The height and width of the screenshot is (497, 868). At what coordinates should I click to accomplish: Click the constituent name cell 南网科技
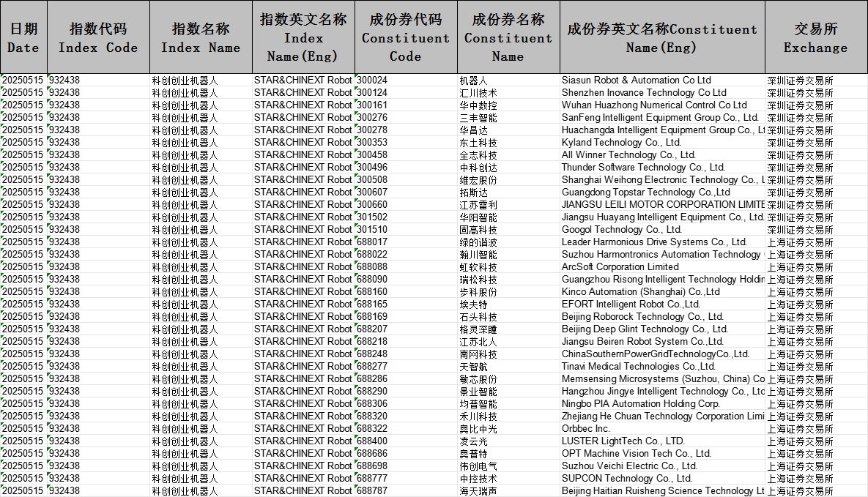click(x=508, y=354)
